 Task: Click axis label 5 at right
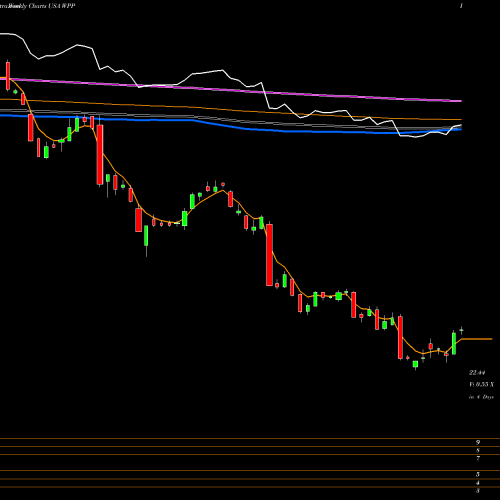pyautogui.click(x=478, y=475)
